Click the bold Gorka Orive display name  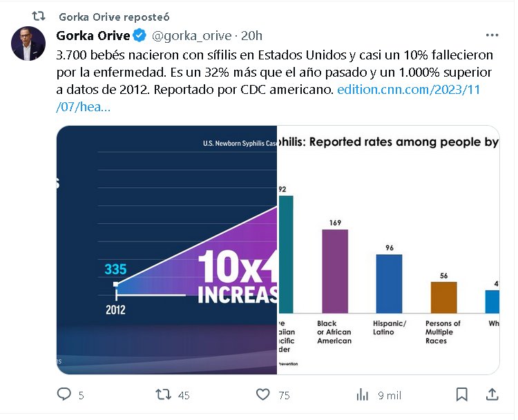93,36
